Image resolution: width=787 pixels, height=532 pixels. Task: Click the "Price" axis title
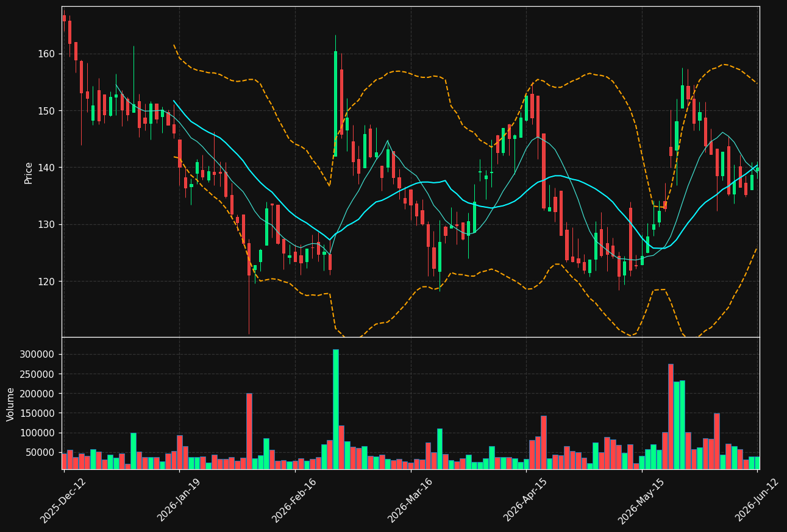[29, 172]
